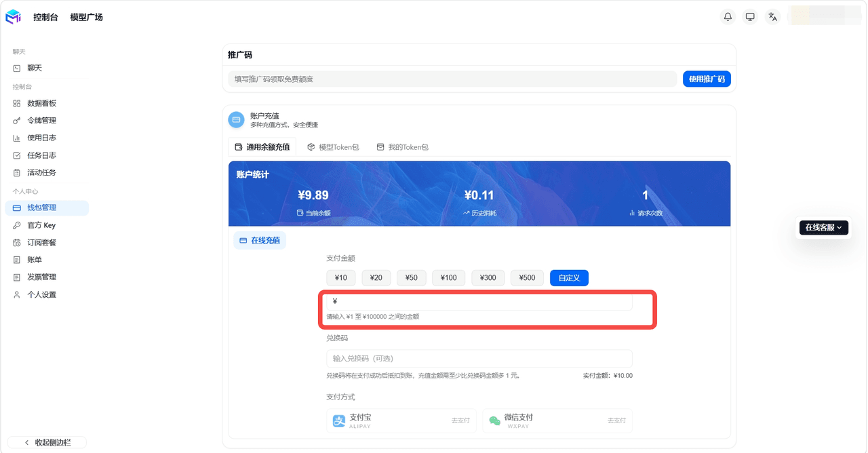Select the 自定义 custom amount option

569,278
